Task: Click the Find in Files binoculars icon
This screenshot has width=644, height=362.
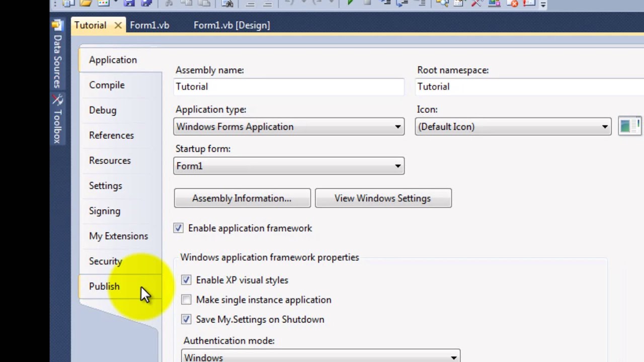Action: click(x=227, y=3)
